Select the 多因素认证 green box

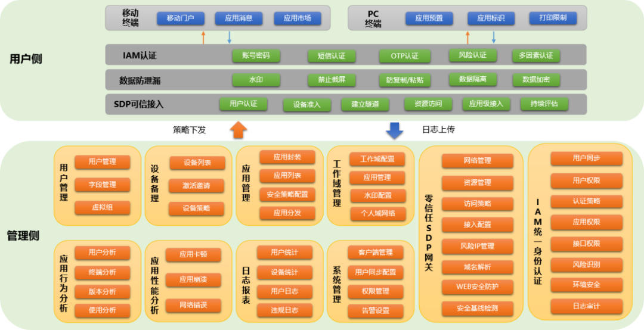click(x=535, y=55)
